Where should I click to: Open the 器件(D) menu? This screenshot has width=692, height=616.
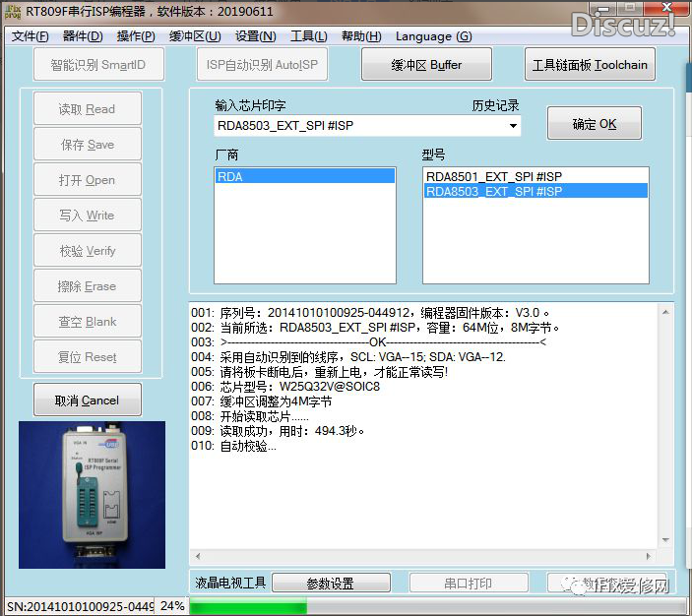83,36
